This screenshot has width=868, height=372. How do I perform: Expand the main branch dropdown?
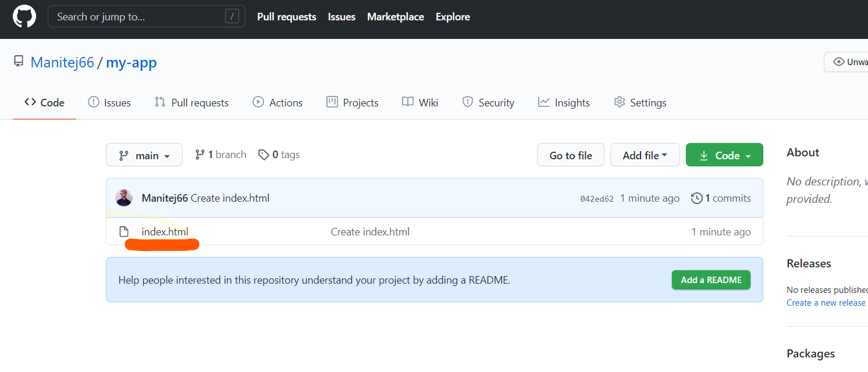tap(144, 155)
